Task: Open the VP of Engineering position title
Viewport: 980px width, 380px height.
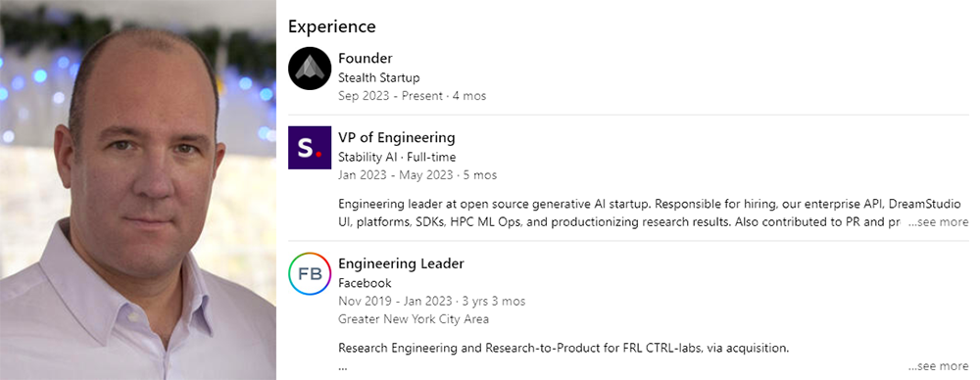Action: point(396,137)
